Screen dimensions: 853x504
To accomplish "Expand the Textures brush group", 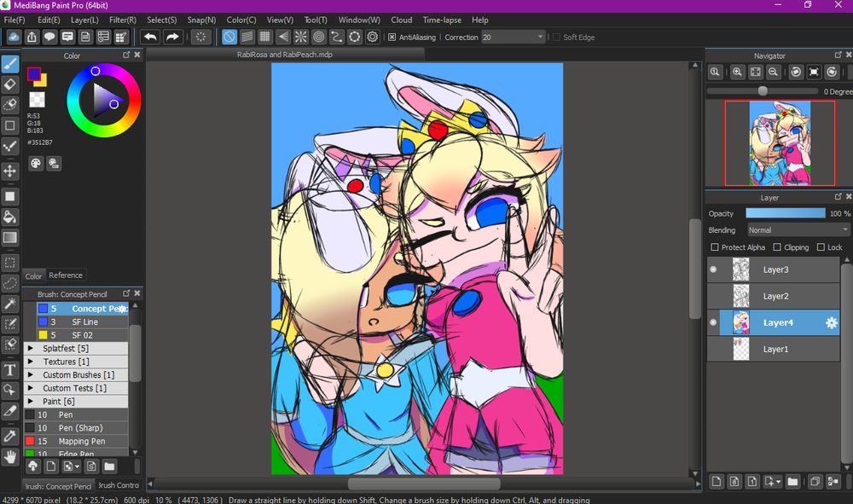I will [x=31, y=362].
